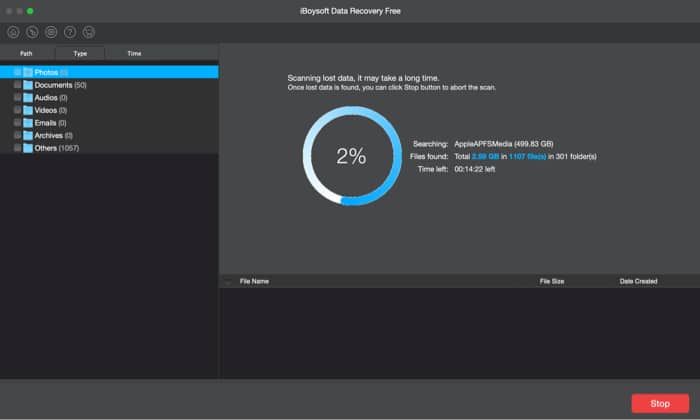Click the Videos folder icon
Screen dimensions: 700x420
(28, 110)
